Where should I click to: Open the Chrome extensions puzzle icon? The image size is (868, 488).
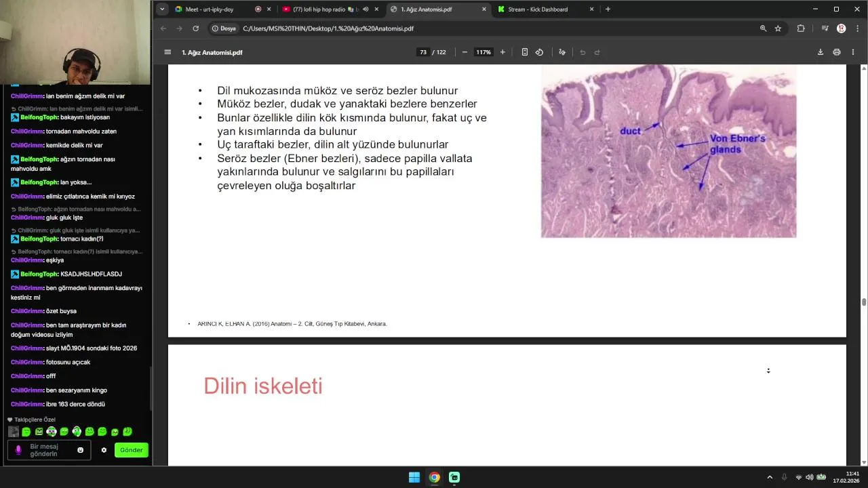pos(801,28)
